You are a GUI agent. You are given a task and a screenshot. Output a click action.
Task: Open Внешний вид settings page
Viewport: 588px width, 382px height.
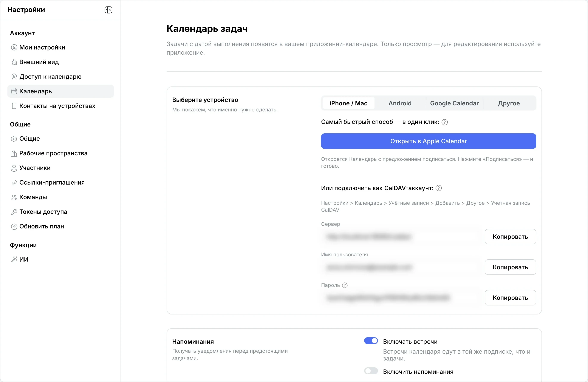(x=61, y=62)
